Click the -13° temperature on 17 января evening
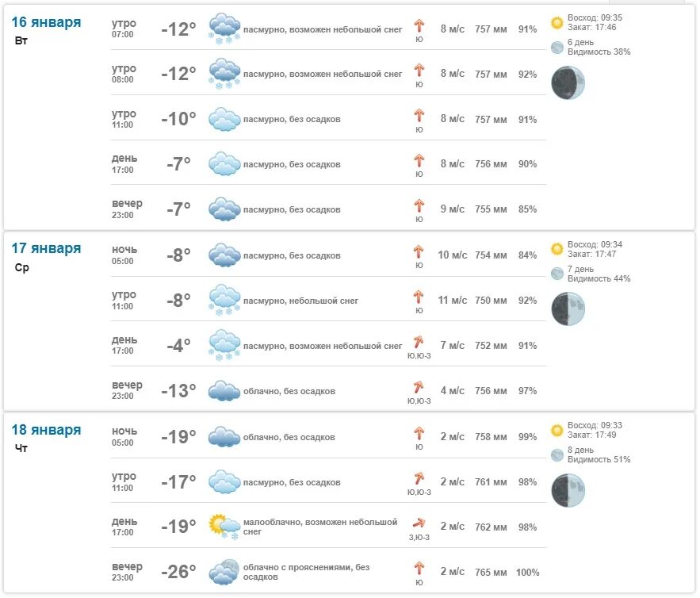The height and width of the screenshot is (598, 700). (x=178, y=391)
